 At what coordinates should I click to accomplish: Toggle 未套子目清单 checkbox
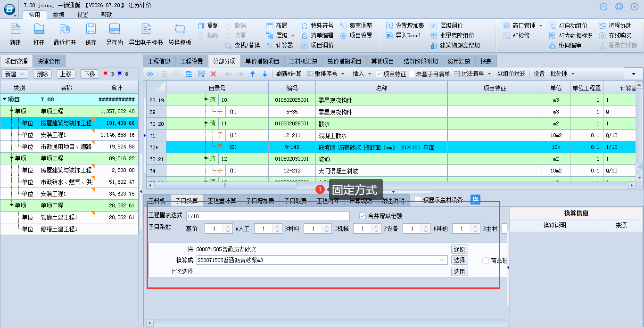412,74
